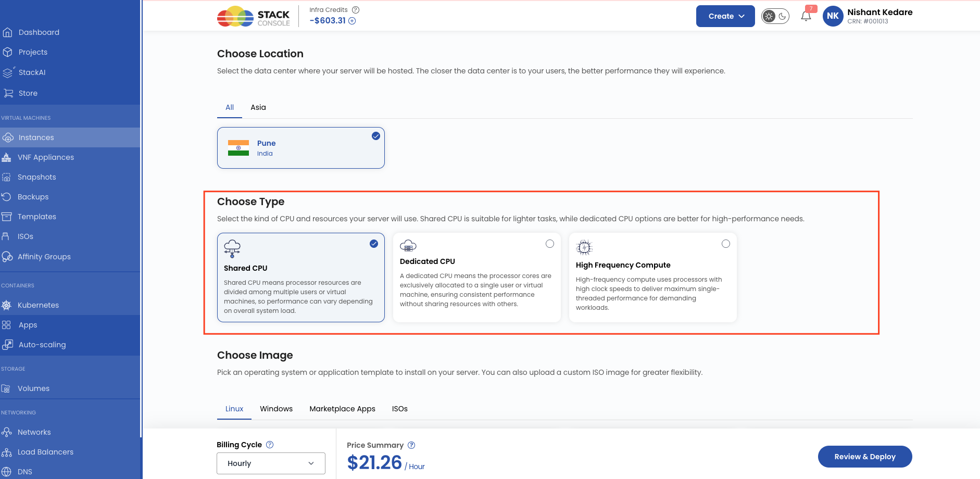Screen dimensions: 980x479
Task: Click the CRN: #001013 text
Action: pos(868,21)
